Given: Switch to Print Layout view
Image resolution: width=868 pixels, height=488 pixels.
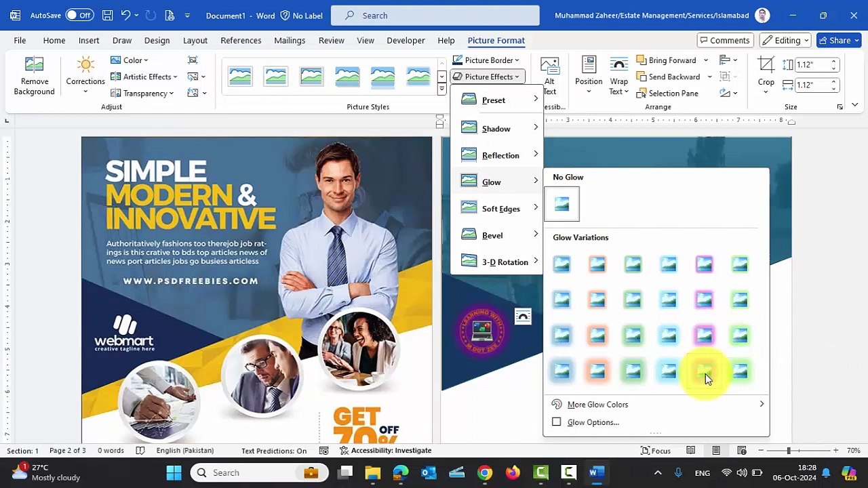Looking at the screenshot, I should (x=716, y=451).
